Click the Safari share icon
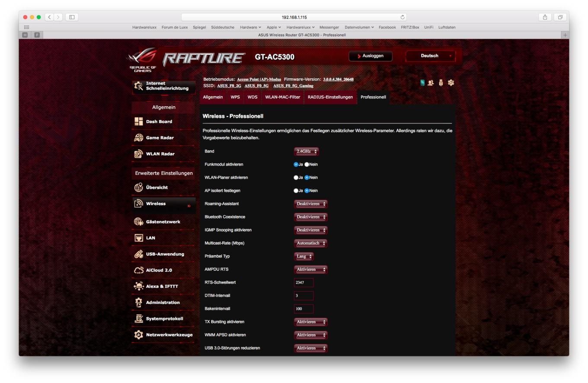Image resolution: width=588 pixels, height=383 pixels. coord(545,17)
